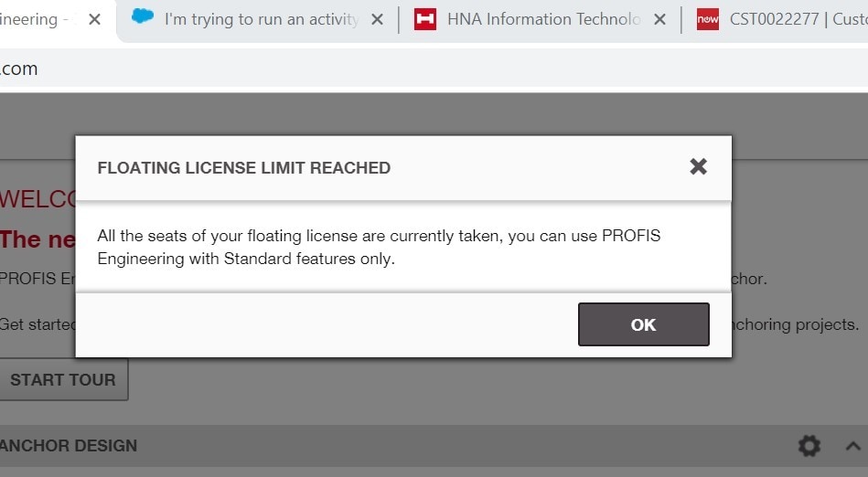Click the Salesforce cloud favicon
This screenshot has width=868, height=477.
click(x=143, y=16)
